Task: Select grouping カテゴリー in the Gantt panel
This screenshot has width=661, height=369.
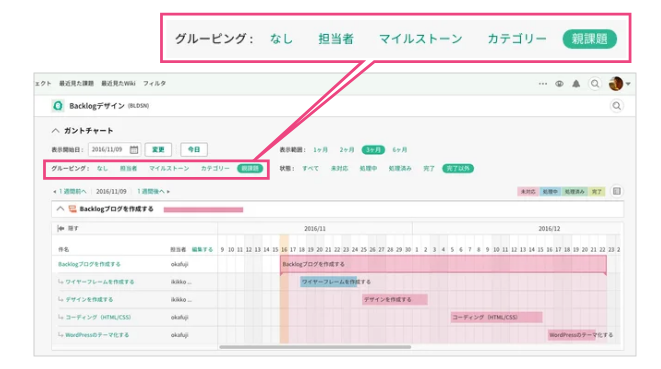Action: [215, 168]
